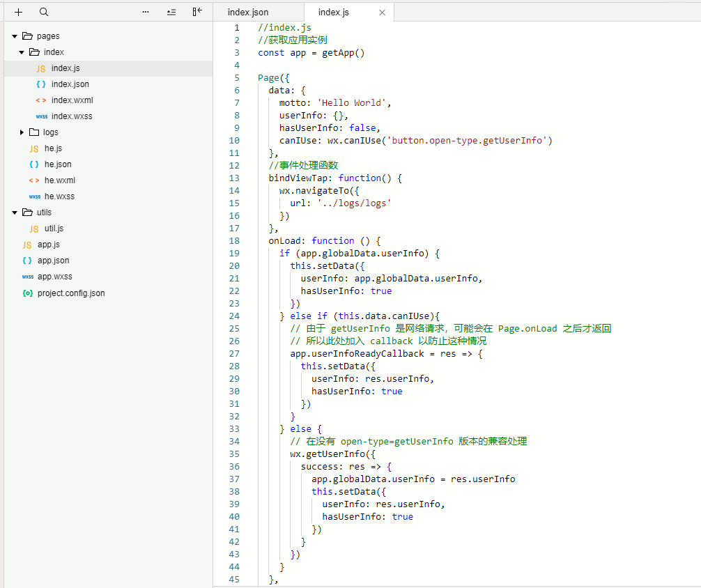
Task: Expand the logs folder
Action: (x=22, y=132)
